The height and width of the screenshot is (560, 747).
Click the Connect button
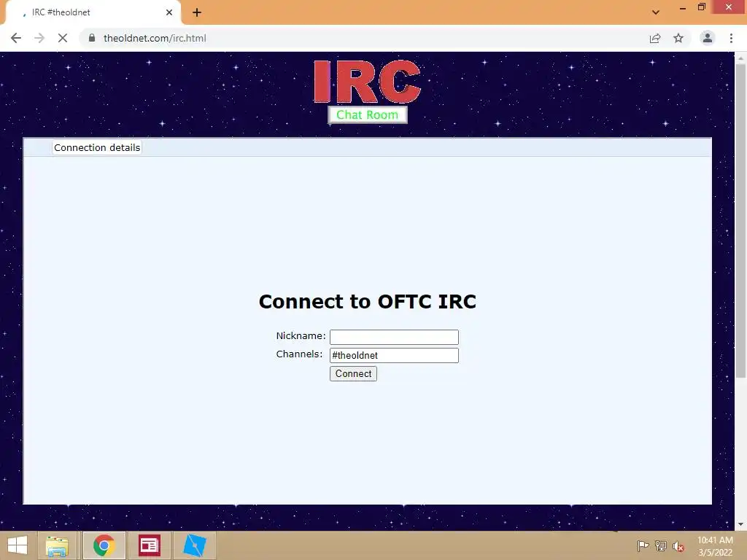[x=353, y=374]
